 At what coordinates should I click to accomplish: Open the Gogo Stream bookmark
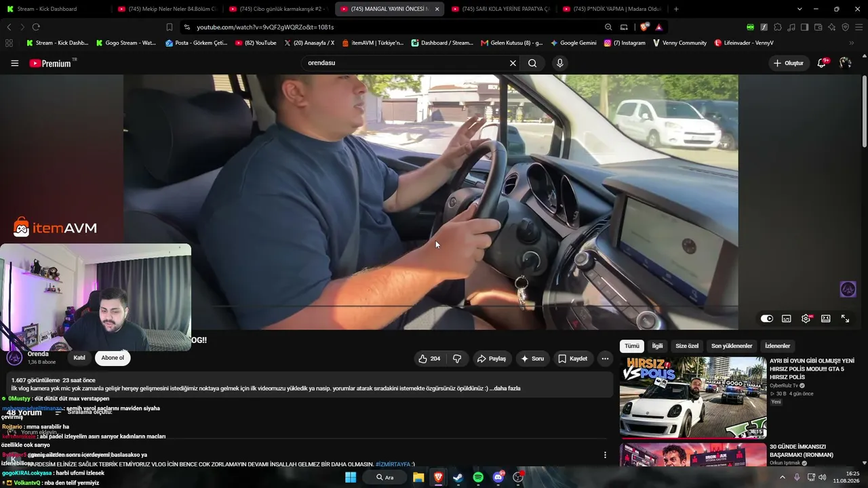coord(126,43)
